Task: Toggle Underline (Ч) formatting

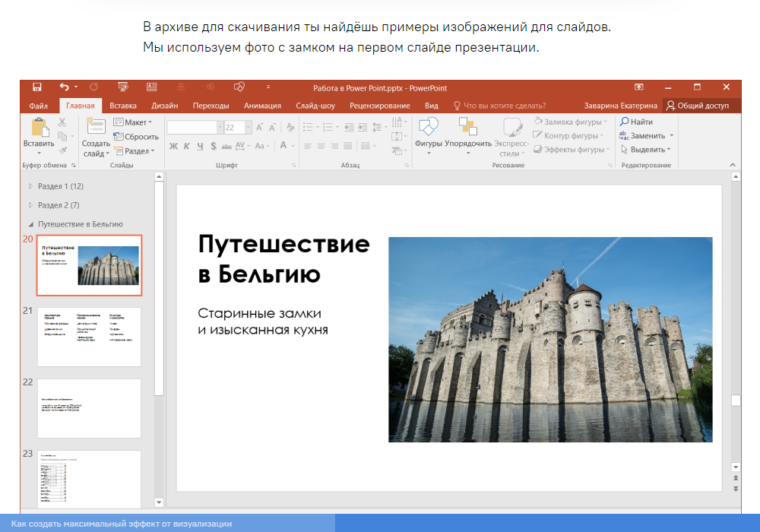Action: tap(201, 146)
